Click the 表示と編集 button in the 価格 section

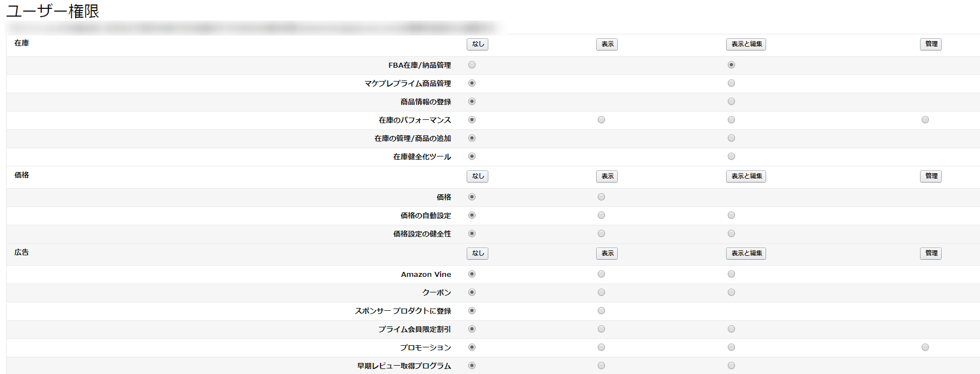tap(746, 176)
